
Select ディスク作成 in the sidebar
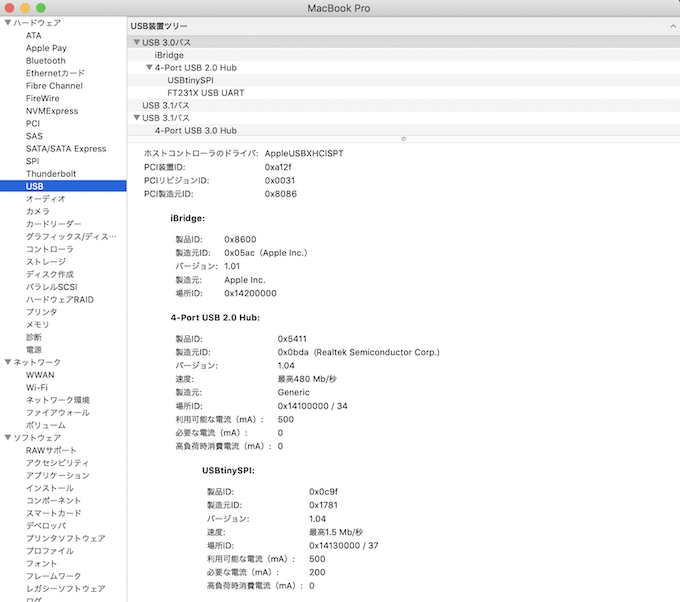(x=49, y=275)
